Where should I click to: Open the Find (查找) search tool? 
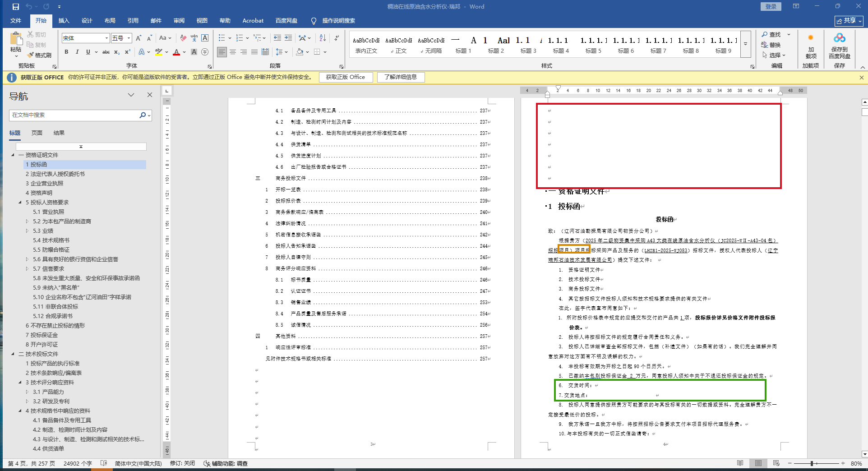point(771,34)
